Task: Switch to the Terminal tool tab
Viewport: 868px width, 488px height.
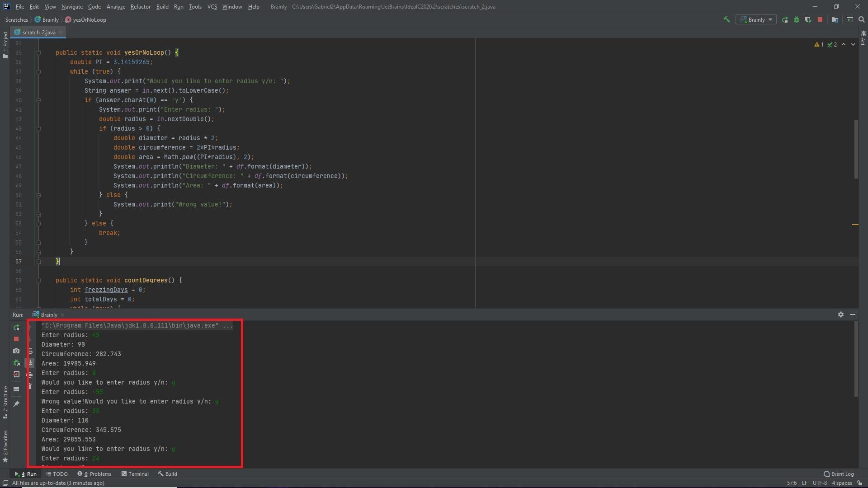Action: click(x=135, y=474)
